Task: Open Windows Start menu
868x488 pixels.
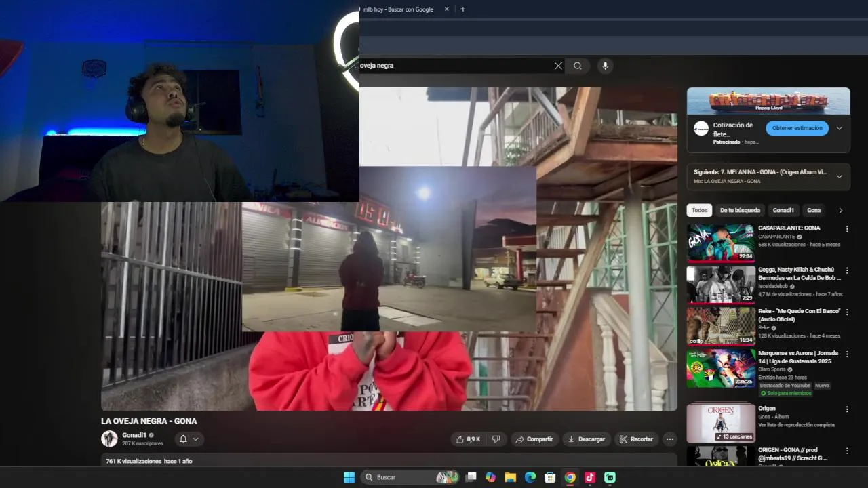Action: coord(349,477)
